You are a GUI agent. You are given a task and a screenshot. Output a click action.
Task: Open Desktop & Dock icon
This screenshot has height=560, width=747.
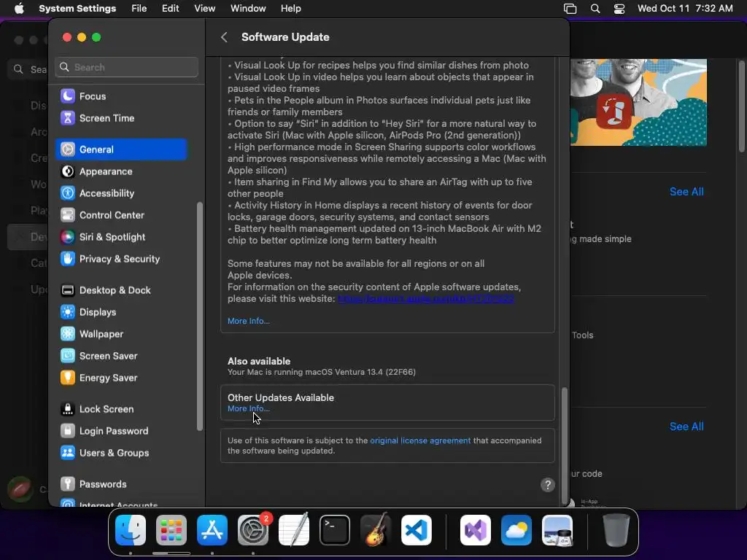68,290
